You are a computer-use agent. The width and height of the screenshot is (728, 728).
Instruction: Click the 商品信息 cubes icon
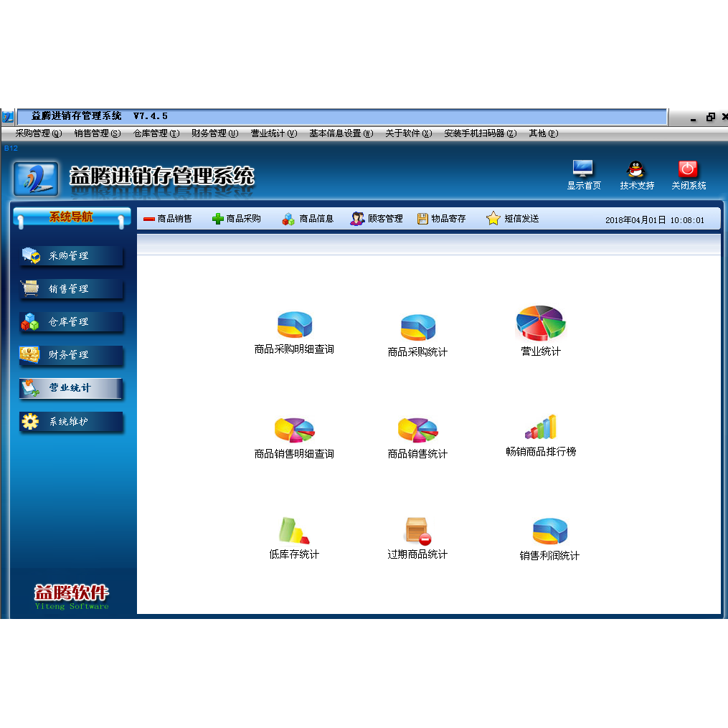[288, 219]
